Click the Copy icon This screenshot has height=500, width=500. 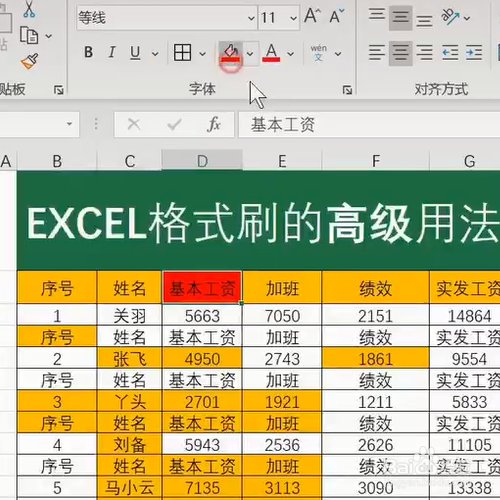29,35
